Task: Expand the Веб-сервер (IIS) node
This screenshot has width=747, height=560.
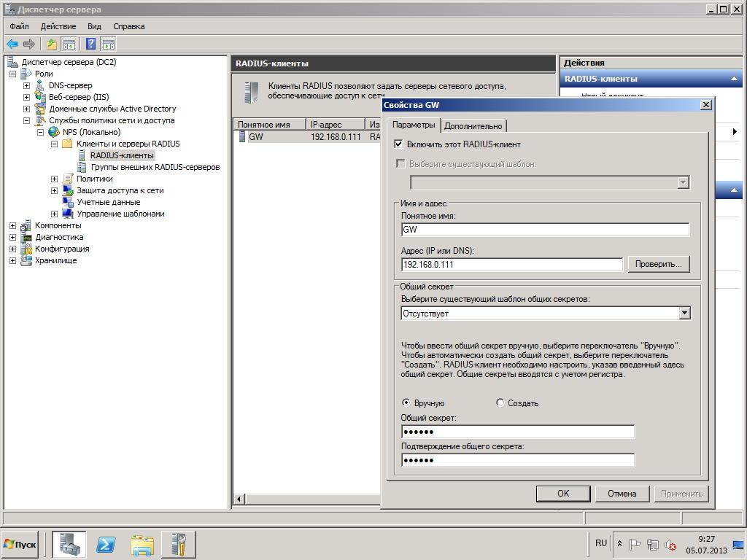Action: [x=27, y=97]
